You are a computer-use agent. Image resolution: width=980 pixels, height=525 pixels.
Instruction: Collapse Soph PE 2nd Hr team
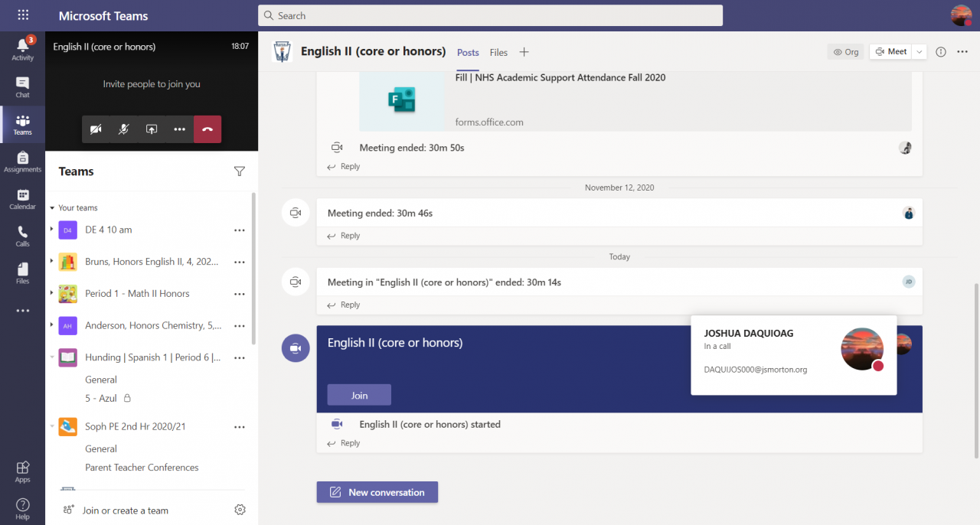pyautogui.click(x=52, y=427)
